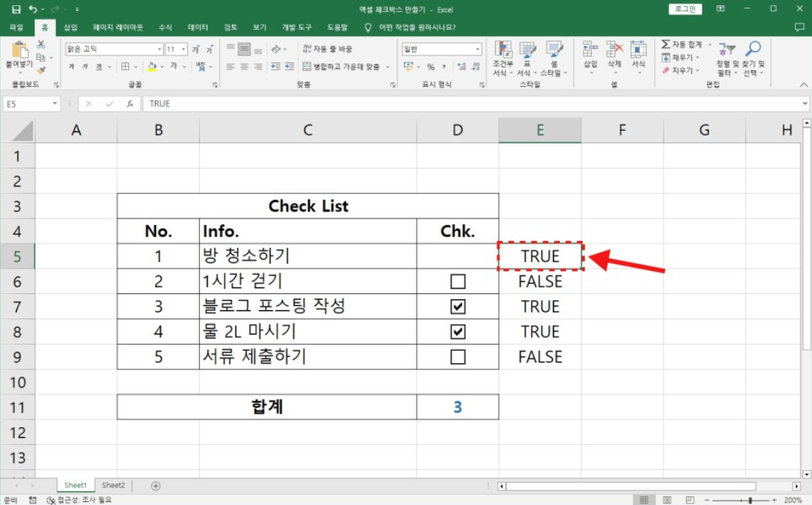Open Conditional Formatting (조건부 서식)
The height and width of the screenshot is (505, 812).
tap(503, 57)
